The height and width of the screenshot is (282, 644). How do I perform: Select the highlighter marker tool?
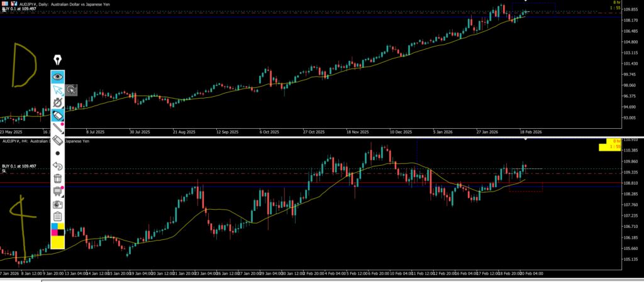(57, 116)
